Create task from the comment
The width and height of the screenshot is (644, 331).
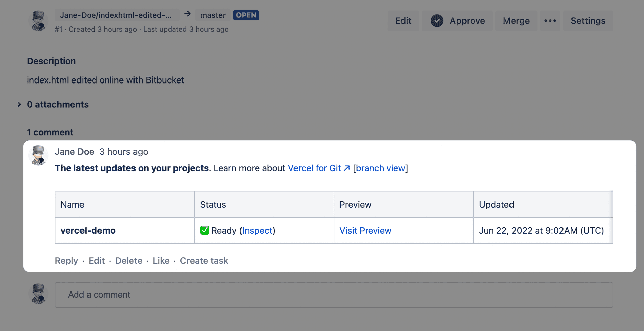[x=204, y=261]
